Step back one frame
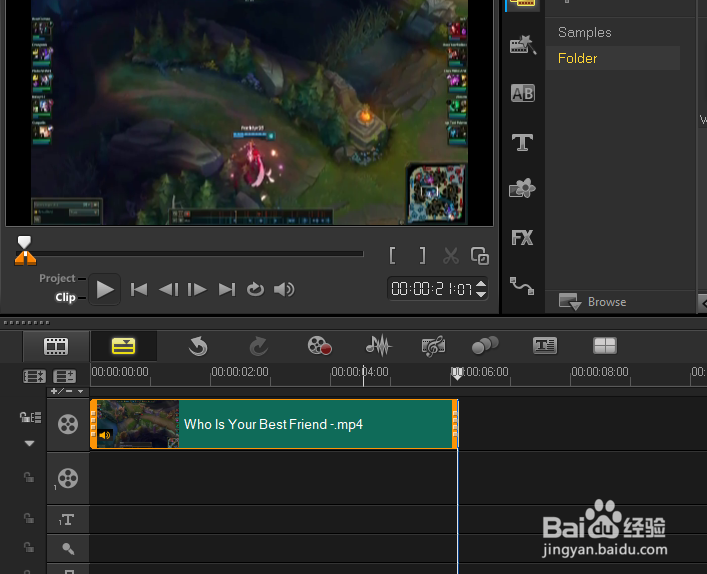Viewport: 707px width, 574px height. click(x=169, y=289)
